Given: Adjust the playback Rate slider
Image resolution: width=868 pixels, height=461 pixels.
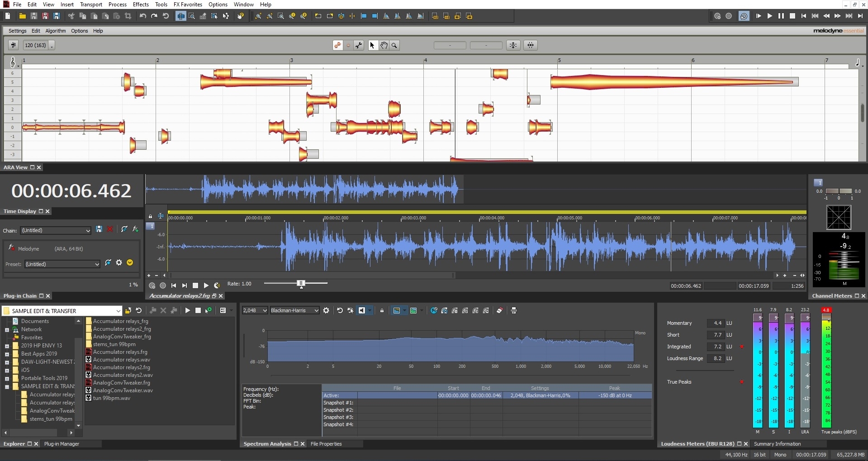Looking at the screenshot, I should tap(301, 283).
